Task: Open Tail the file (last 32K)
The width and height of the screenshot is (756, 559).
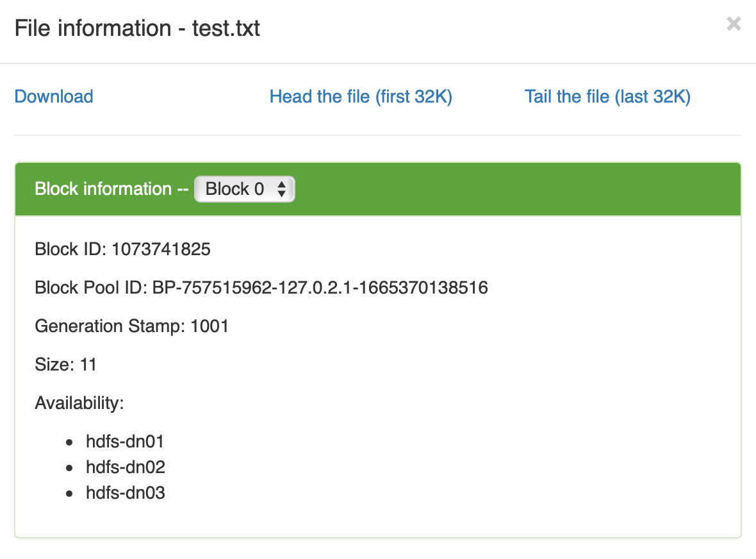Action: tap(607, 97)
